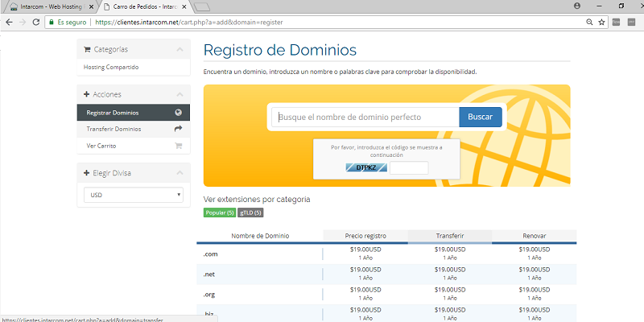Collapse the Elegir Divisa panel chevron
Viewport: 644px width, 322px height.
coord(180,173)
